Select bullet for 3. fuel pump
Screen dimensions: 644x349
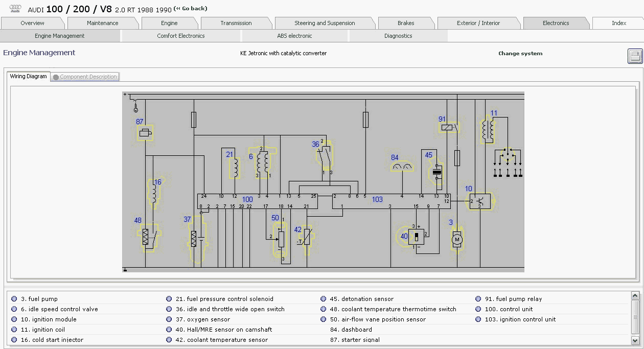point(14,299)
